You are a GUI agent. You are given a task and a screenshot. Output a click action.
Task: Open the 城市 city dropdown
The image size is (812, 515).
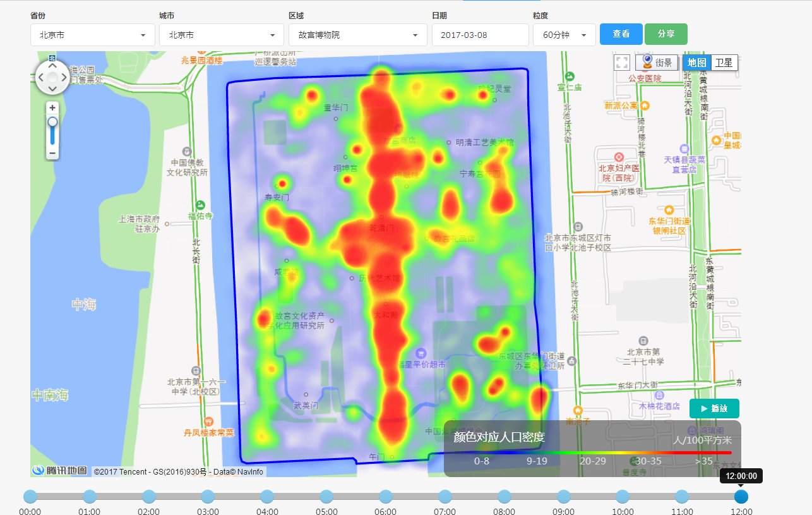(x=222, y=35)
